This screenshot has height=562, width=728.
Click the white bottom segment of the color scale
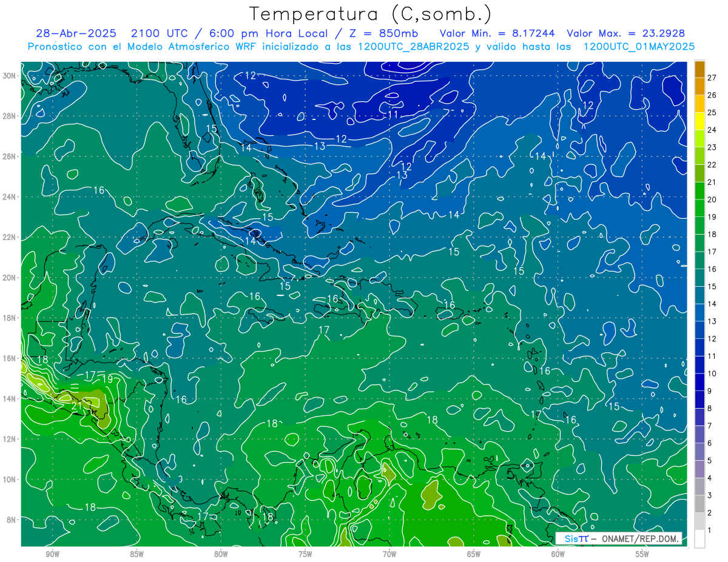tap(699, 539)
